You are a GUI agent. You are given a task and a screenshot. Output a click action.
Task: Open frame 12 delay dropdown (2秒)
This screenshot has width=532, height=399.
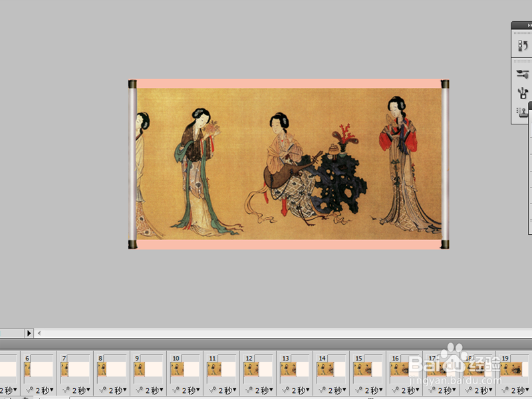(264, 390)
